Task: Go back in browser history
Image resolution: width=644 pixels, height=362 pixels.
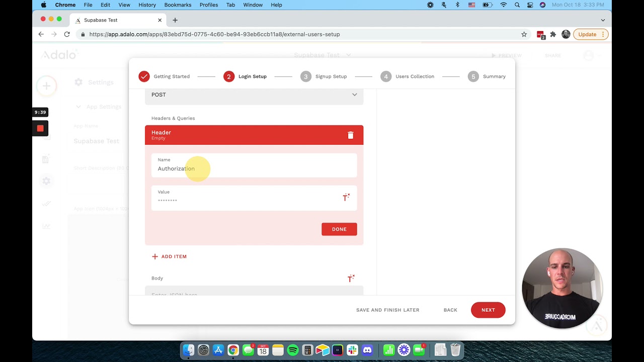Action: [x=41, y=34]
